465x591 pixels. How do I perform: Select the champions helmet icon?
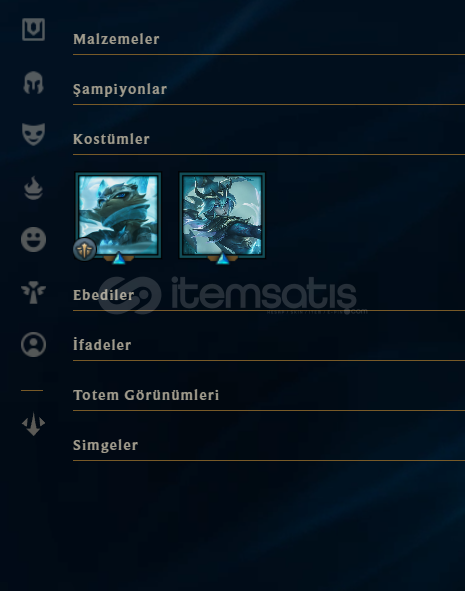[x=33, y=82]
